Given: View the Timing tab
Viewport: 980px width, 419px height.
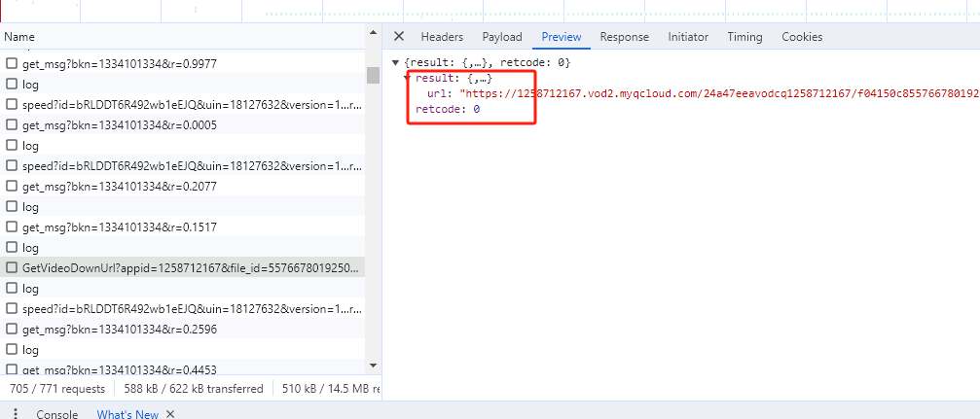Looking at the screenshot, I should (744, 37).
